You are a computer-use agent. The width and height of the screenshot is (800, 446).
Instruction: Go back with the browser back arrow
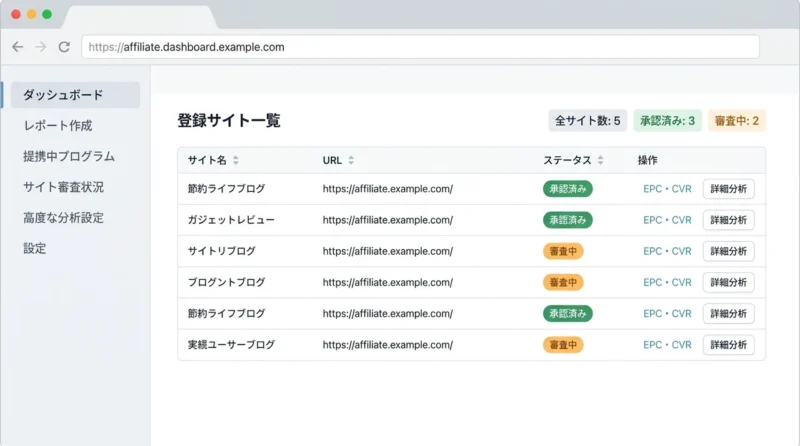[18, 47]
